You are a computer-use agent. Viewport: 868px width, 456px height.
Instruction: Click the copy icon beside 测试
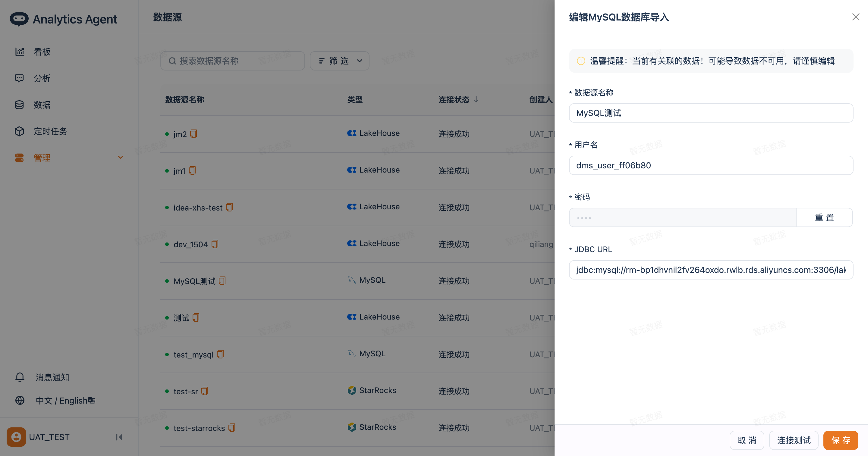click(196, 317)
